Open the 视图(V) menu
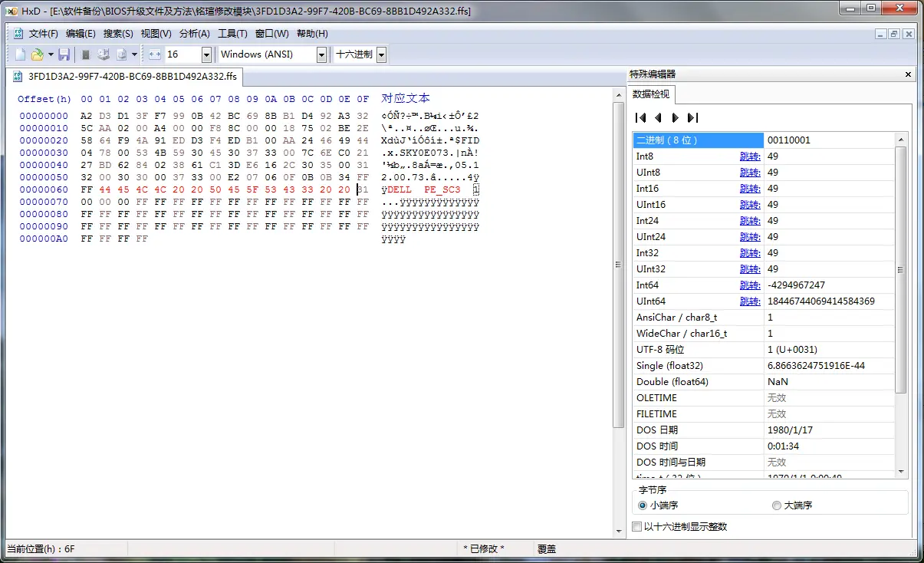This screenshot has width=924, height=563. [156, 34]
